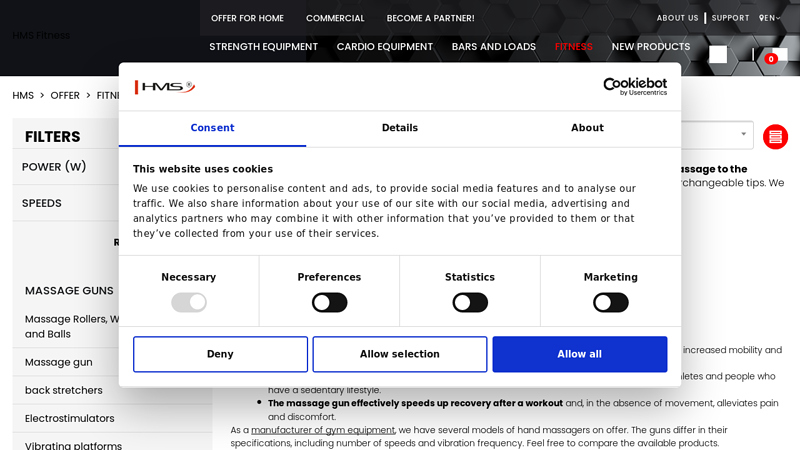Open the shopping cart with 0 badge
Screen dimensions: 800x450
pos(776,55)
